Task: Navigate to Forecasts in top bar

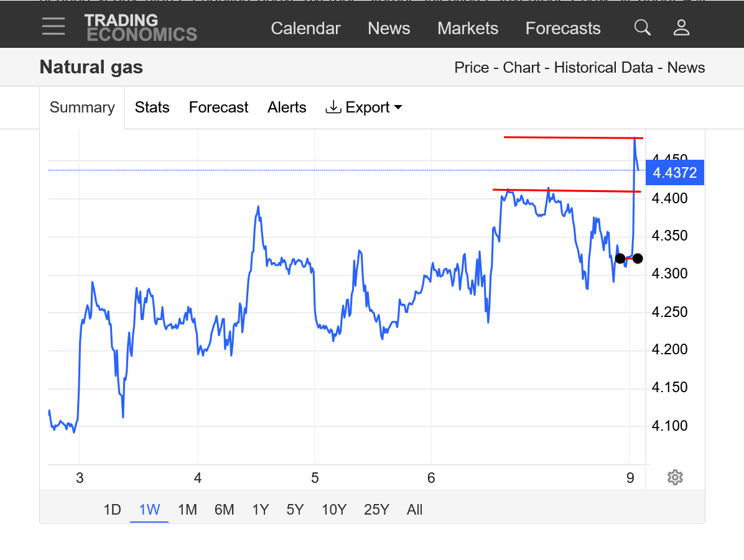Action: [x=562, y=29]
